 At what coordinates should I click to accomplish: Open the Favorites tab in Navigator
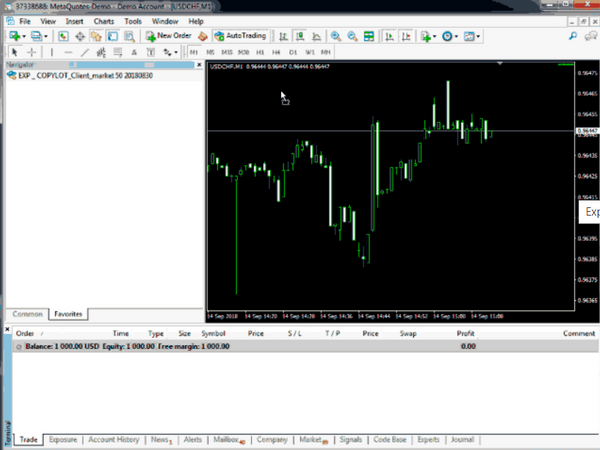[x=68, y=314]
